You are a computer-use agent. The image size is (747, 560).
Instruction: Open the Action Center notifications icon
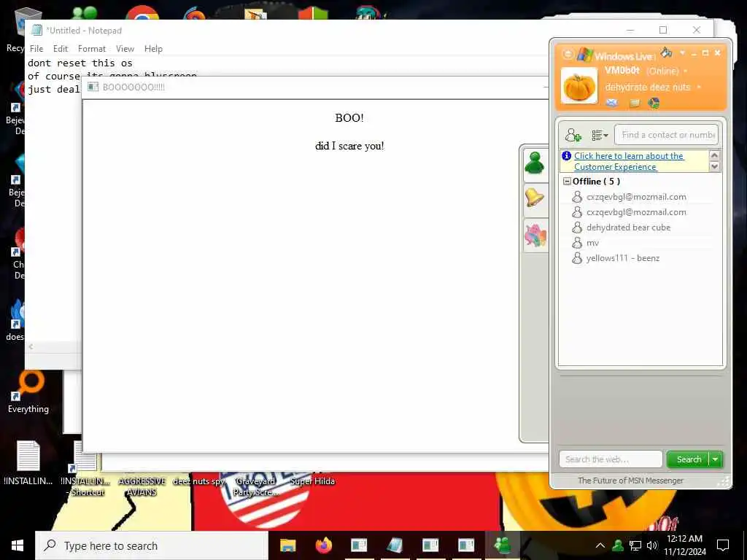pos(723,545)
